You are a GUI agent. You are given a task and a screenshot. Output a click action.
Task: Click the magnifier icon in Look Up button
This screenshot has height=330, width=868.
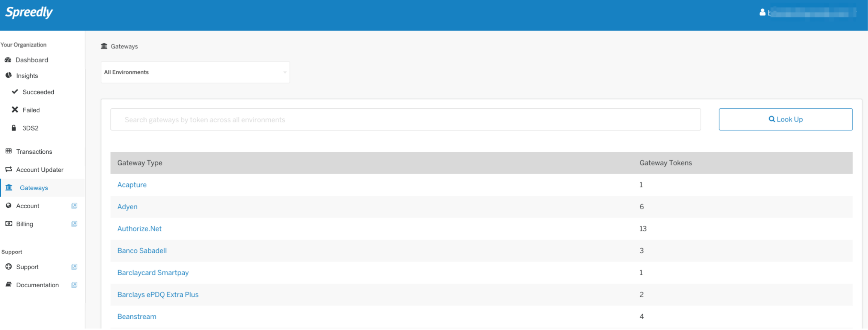click(772, 119)
